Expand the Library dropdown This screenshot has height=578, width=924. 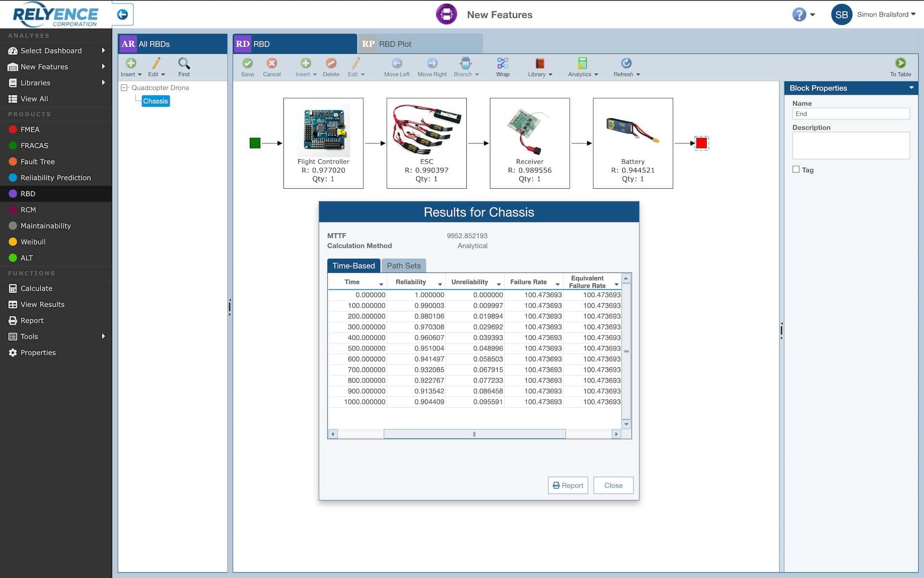539,67
